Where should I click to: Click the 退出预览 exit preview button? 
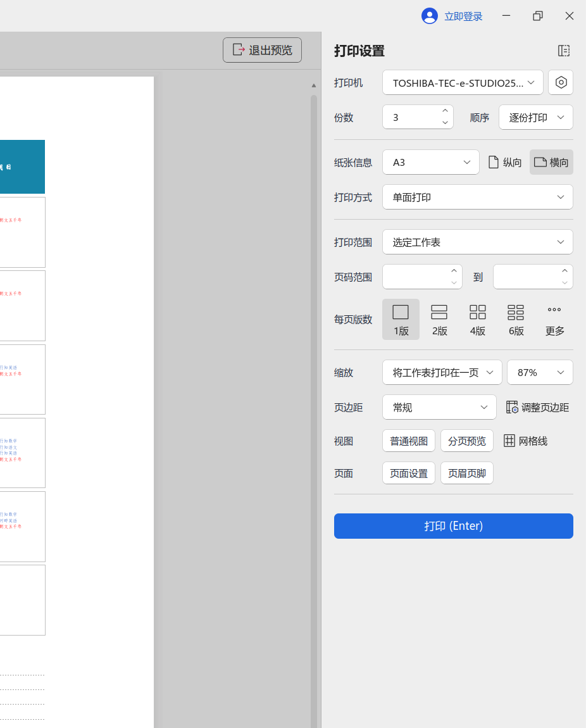(262, 50)
